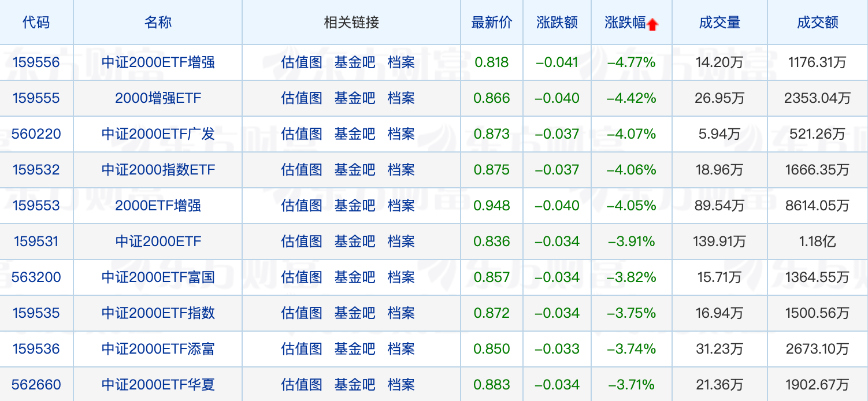Open 基金吧 for 中证2000ETF广发

click(x=355, y=133)
